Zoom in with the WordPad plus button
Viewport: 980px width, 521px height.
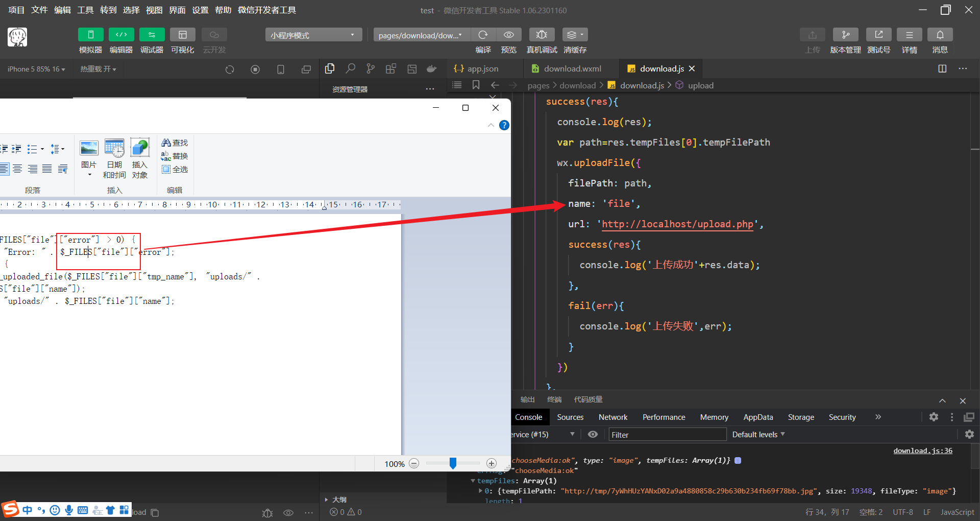pos(492,463)
